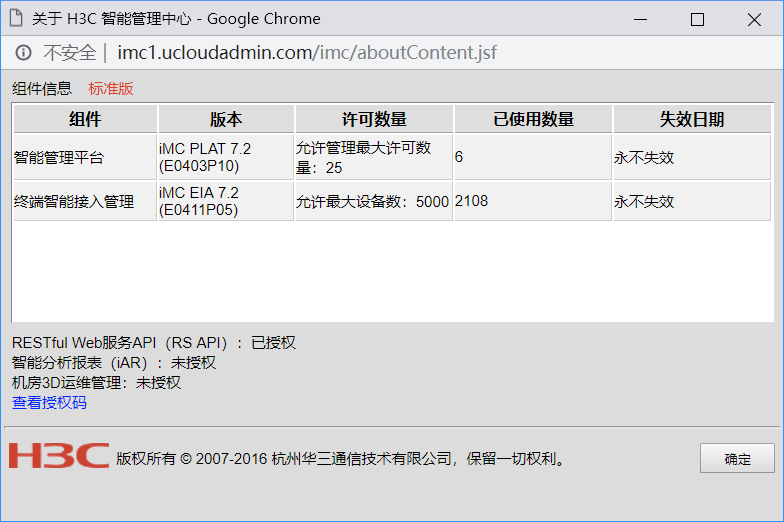Viewport: 784px width, 522px height.
Task: Click the 已使用数量 column header
Action: [x=533, y=119]
